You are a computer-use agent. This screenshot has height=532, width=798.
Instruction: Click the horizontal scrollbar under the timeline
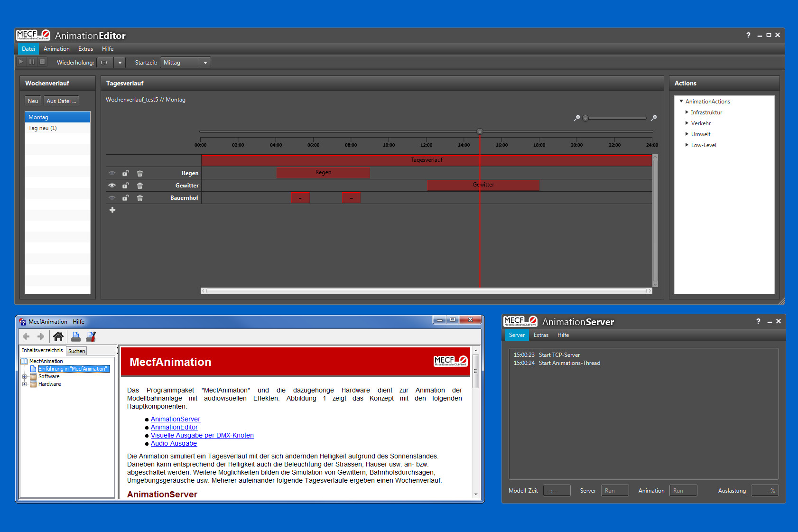click(427, 291)
